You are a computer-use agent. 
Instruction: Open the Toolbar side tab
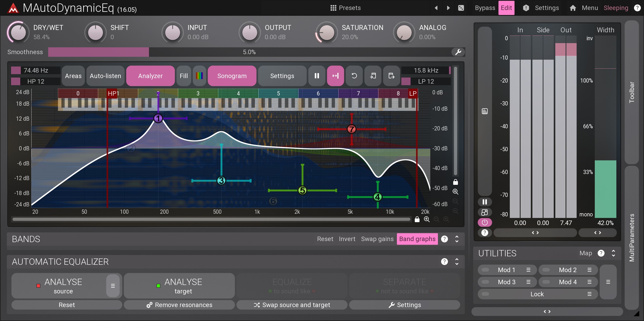click(632, 92)
